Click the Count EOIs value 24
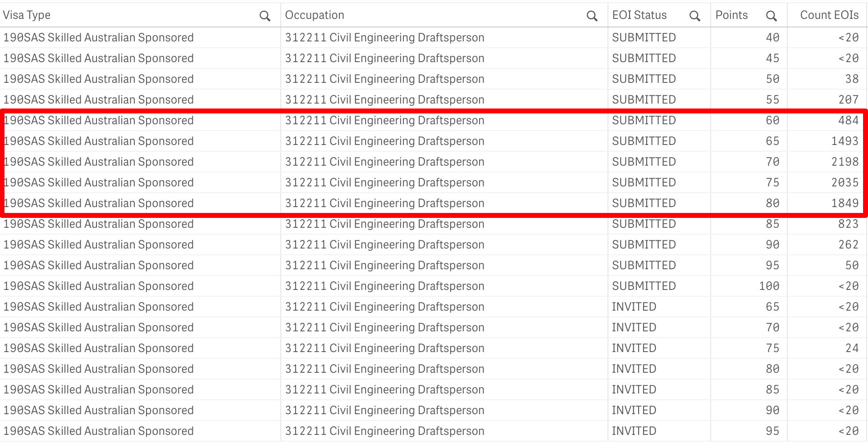868x443 pixels. point(851,348)
